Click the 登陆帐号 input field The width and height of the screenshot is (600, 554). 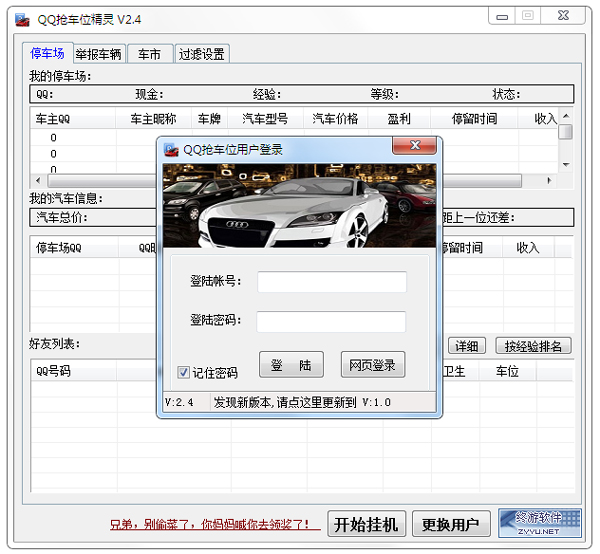(x=332, y=282)
